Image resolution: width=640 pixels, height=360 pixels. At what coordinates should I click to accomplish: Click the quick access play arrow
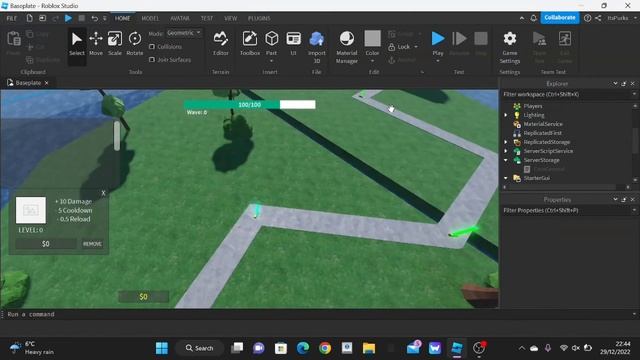tap(69, 18)
